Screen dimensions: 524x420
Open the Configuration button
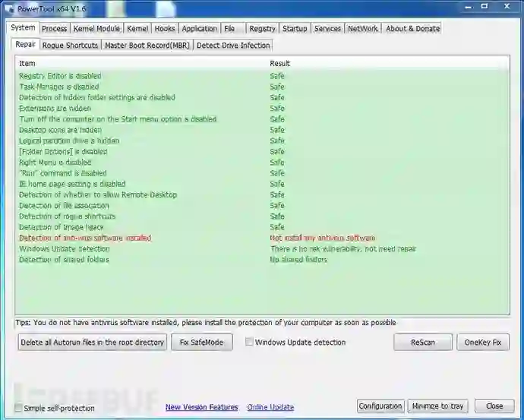(380, 406)
